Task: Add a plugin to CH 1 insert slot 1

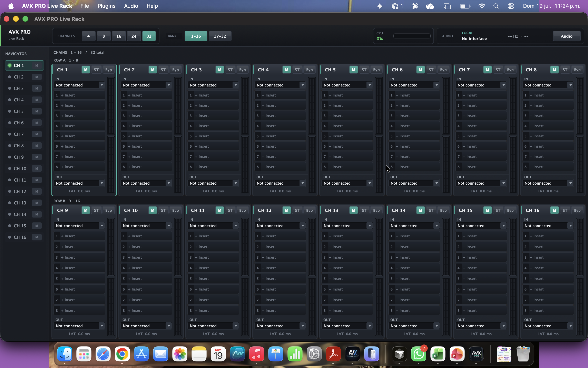Action: pos(79,95)
